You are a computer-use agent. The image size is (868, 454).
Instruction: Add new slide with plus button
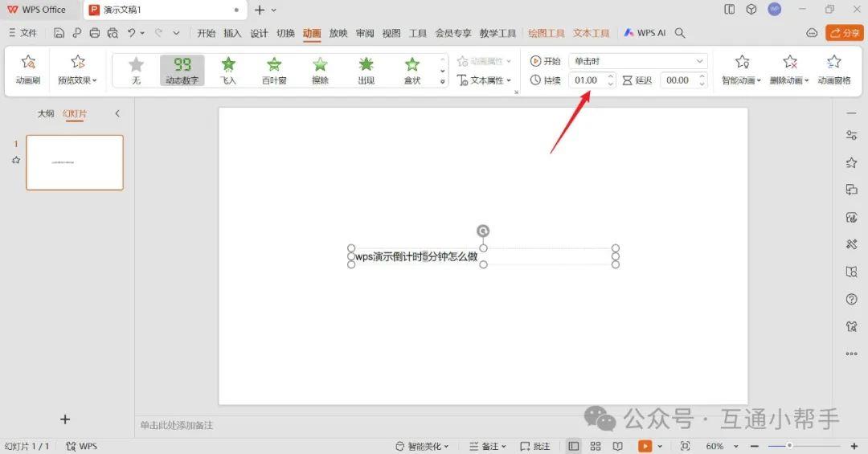[x=65, y=419]
